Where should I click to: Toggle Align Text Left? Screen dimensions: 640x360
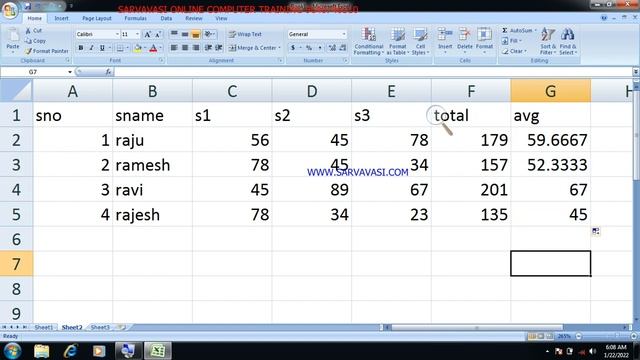tap(174, 48)
